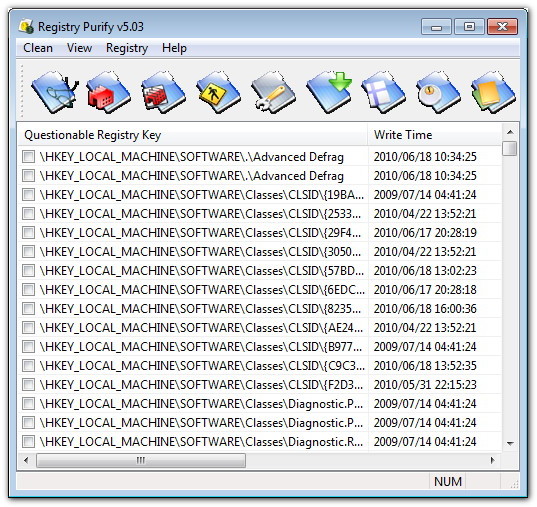537x507 pixels.
Task: Maximize the Registry Purify window
Action: (469, 26)
